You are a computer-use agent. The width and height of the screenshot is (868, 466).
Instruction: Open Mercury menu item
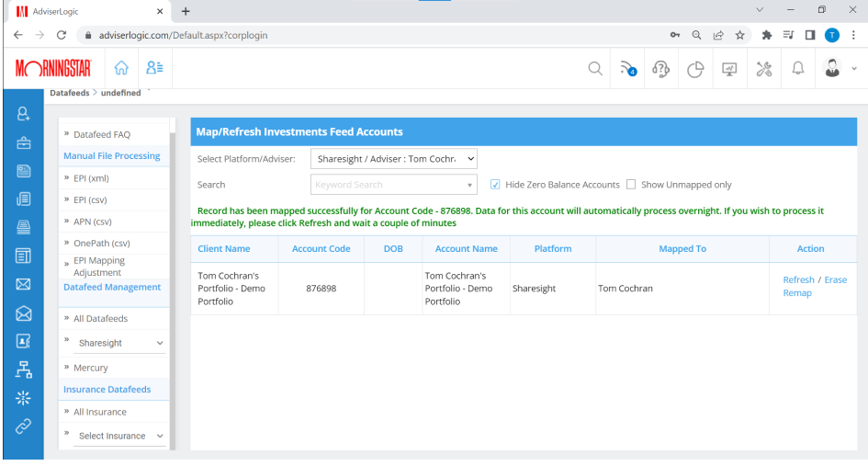coord(91,368)
